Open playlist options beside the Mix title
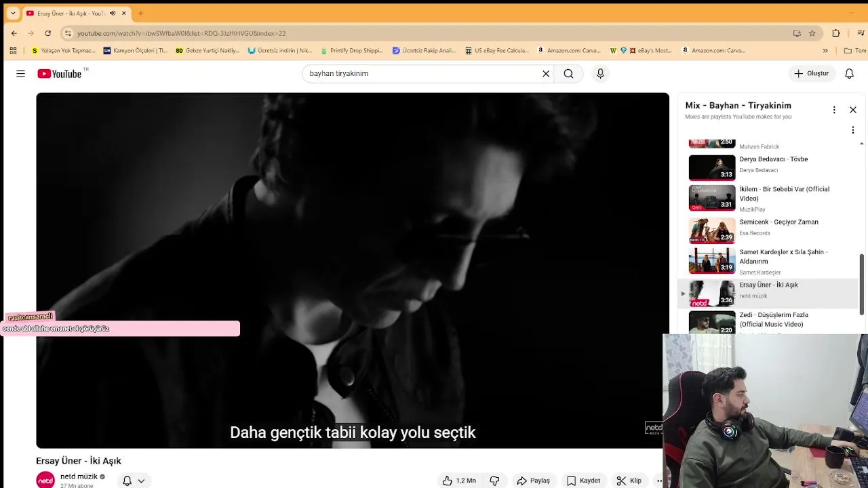Image resolution: width=868 pixels, height=488 pixels. tap(834, 110)
